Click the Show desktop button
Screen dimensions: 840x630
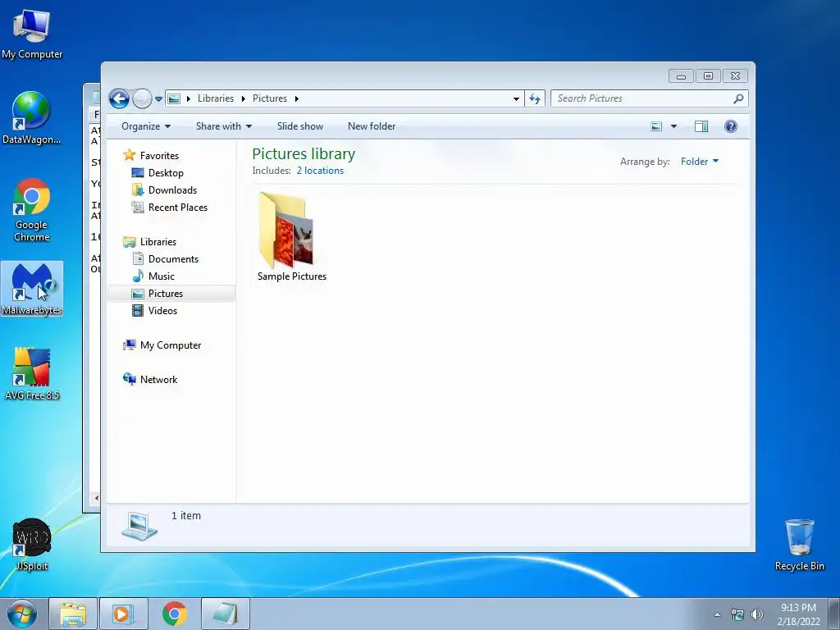point(834,614)
